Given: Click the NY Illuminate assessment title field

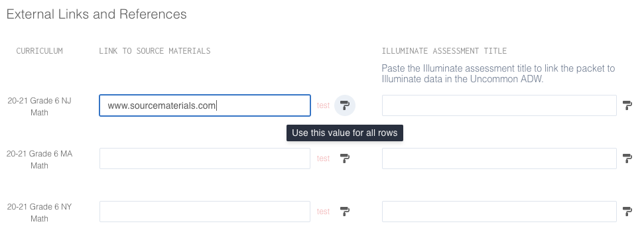Looking at the screenshot, I should 499,212.
